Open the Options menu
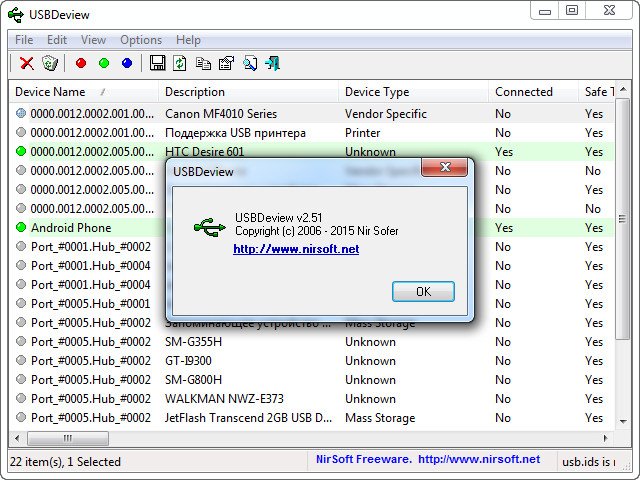Viewport: 640px width, 480px height. tap(141, 40)
